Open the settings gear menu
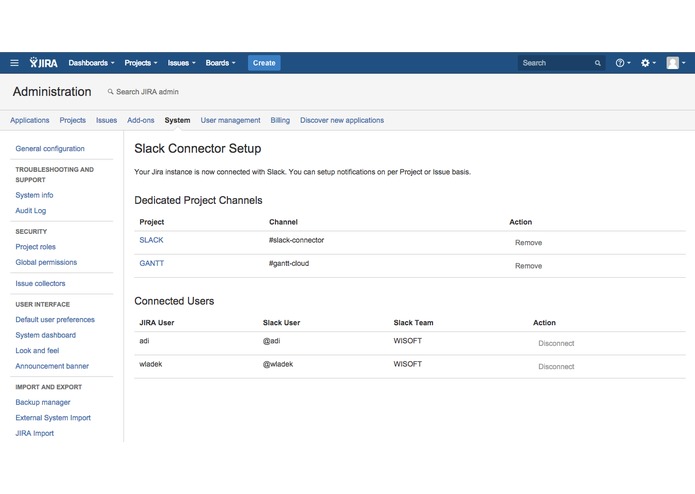 (648, 63)
